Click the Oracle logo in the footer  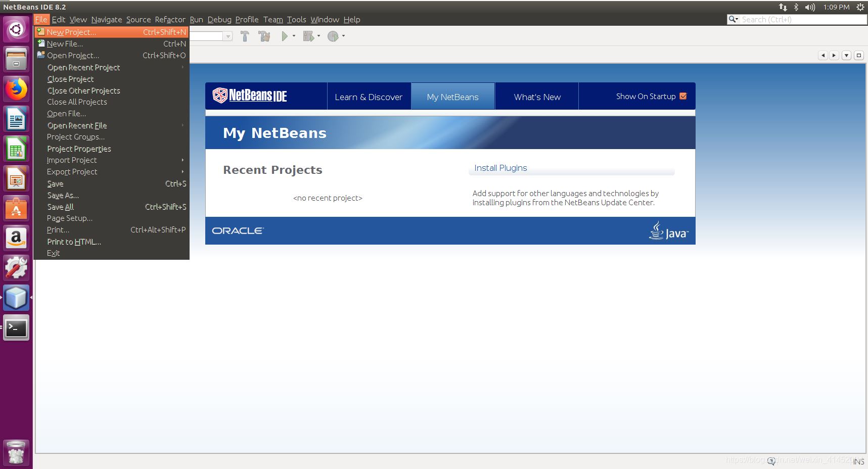tap(238, 230)
